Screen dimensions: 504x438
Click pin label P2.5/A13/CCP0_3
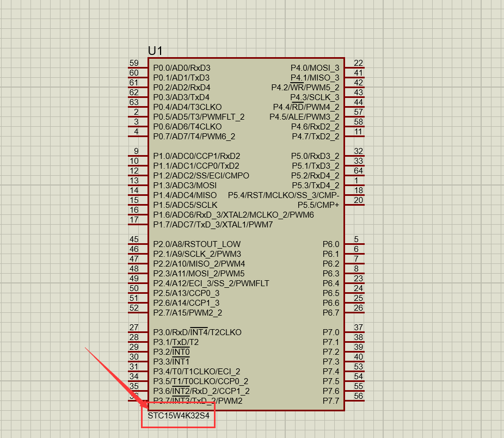pos(187,293)
